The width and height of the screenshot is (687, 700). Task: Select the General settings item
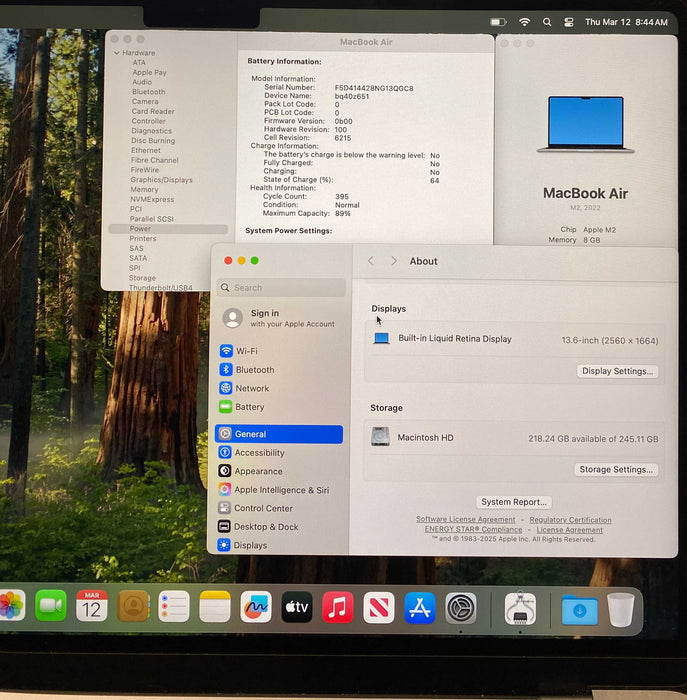pyautogui.click(x=279, y=434)
